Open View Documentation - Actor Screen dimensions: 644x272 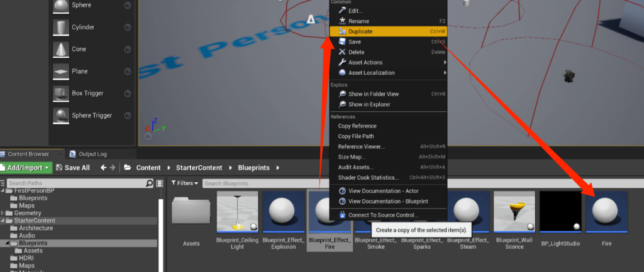[x=388, y=191]
